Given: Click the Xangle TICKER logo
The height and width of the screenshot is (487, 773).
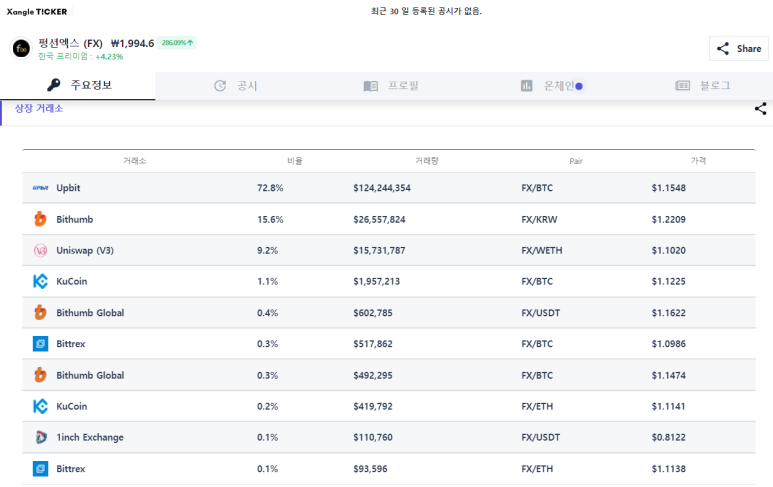Looking at the screenshot, I should pos(37,11).
